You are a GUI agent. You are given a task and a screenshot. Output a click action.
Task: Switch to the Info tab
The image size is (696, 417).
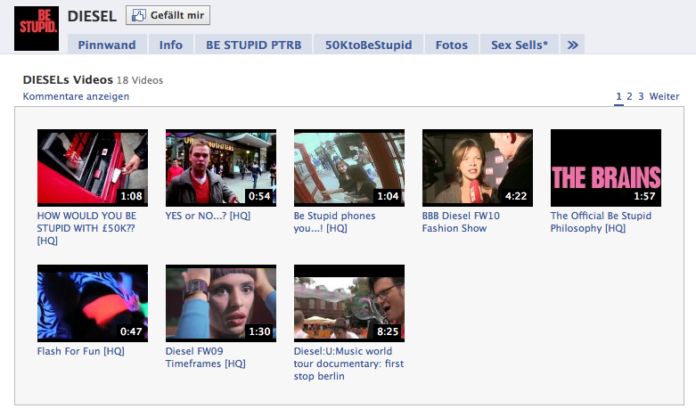(171, 45)
